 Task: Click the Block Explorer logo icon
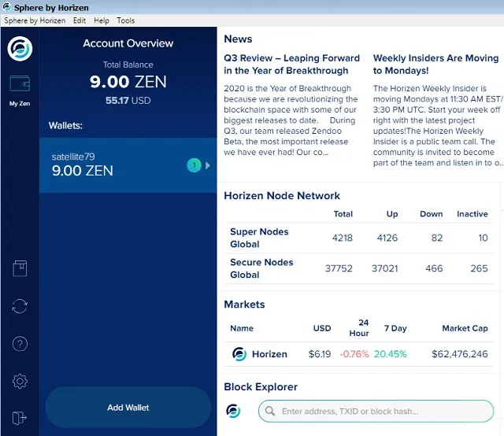tap(233, 411)
